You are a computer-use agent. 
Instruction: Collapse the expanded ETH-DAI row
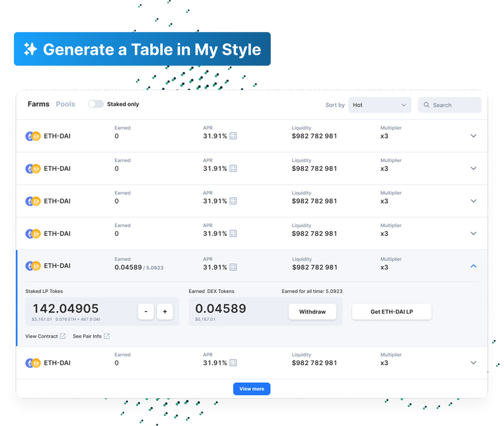pyautogui.click(x=473, y=266)
